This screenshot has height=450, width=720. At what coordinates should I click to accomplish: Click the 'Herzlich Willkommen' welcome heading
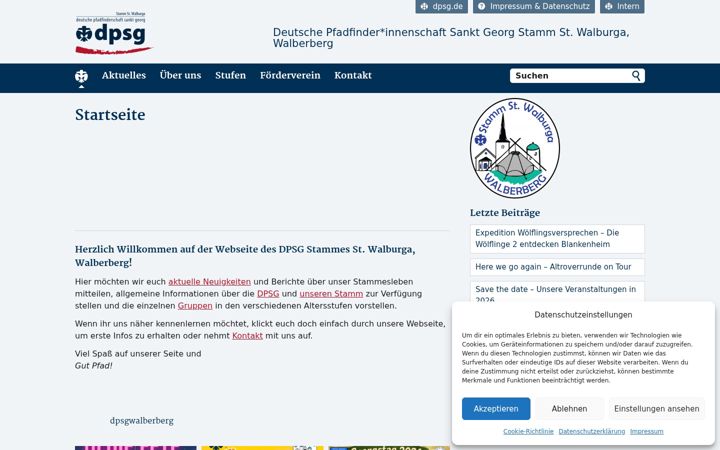coord(245,256)
